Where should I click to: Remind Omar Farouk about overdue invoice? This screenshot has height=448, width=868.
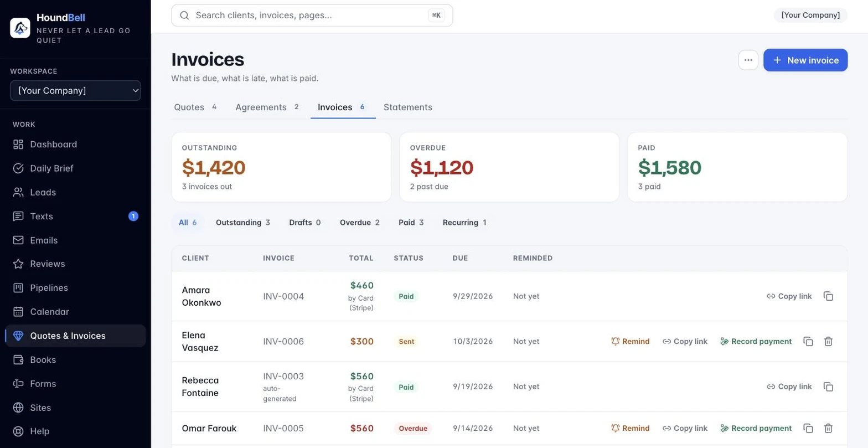click(631, 428)
